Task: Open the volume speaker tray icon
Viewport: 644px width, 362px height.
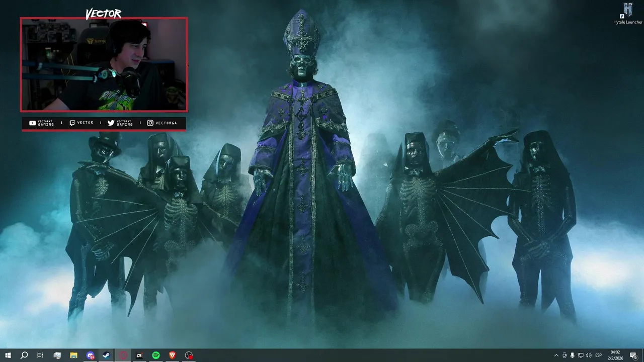Action: [589, 355]
